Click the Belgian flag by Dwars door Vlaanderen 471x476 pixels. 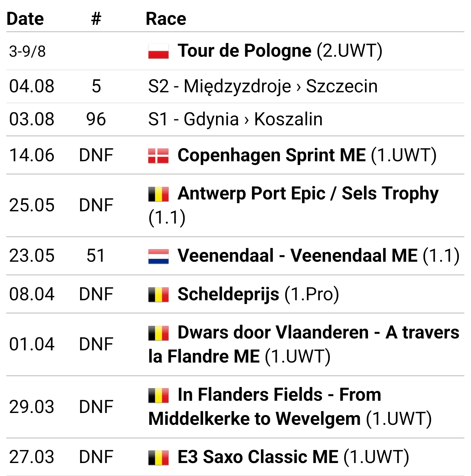(x=158, y=333)
